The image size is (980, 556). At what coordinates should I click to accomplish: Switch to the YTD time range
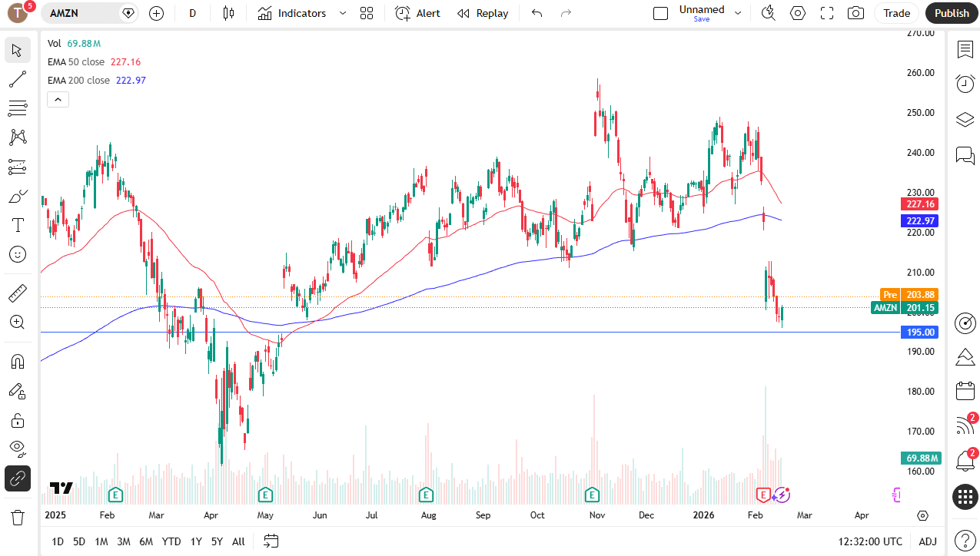coord(171,541)
